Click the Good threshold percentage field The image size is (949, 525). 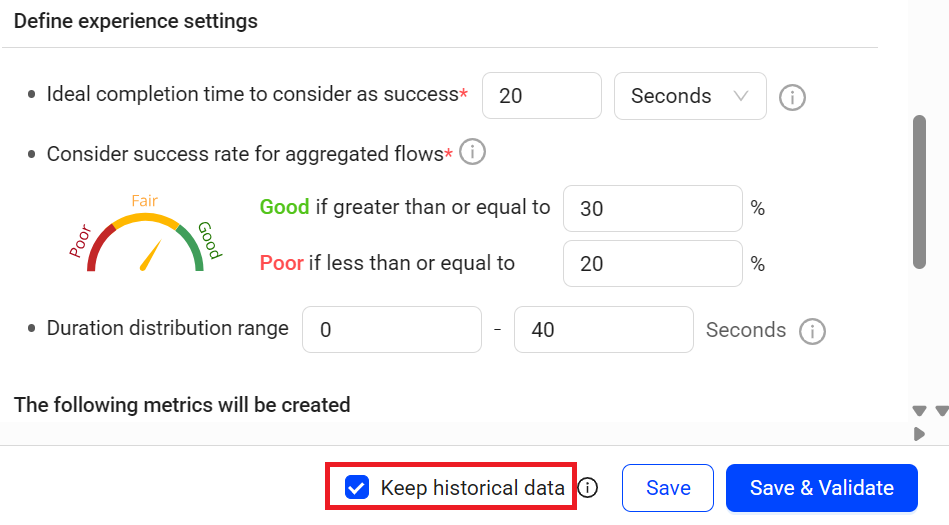click(x=652, y=208)
